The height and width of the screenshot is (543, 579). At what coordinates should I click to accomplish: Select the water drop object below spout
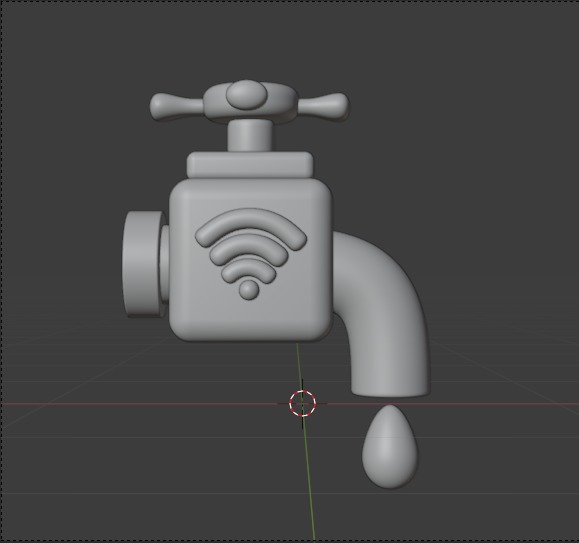click(390, 447)
